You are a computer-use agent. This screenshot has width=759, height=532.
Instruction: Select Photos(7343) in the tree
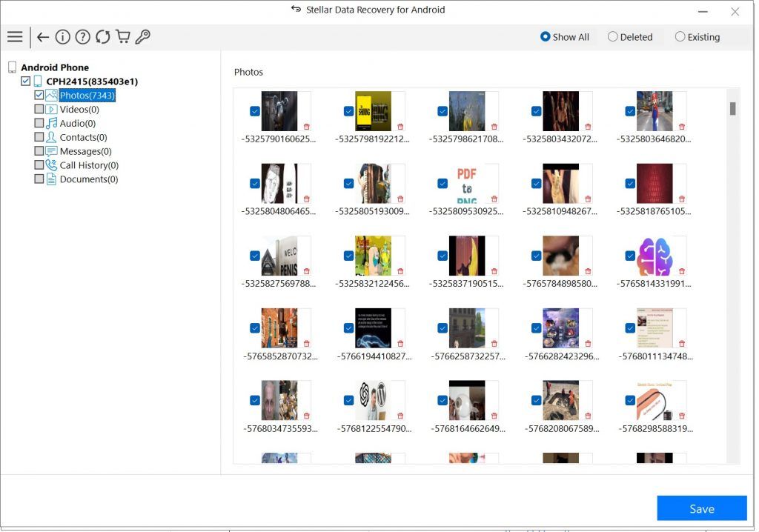[87, 96]
